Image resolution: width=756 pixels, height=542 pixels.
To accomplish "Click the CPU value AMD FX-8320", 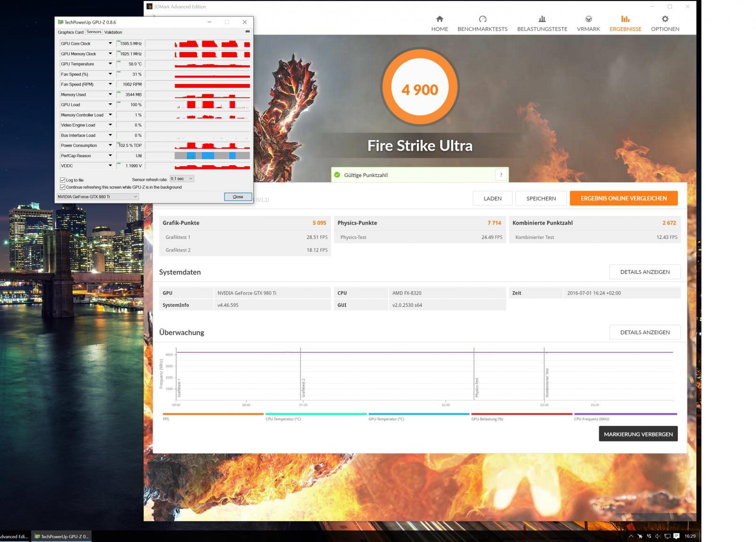I will point(407,293).
